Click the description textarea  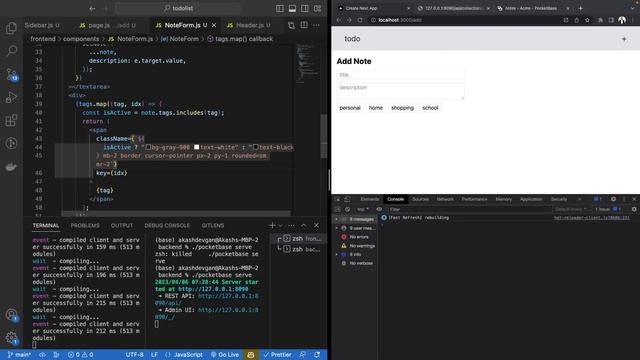(x=400, y=91)
